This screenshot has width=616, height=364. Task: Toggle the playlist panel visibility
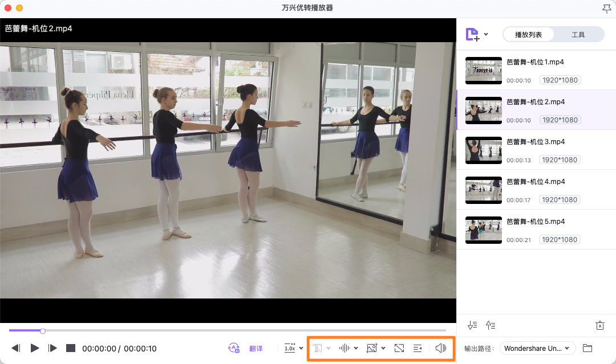pyautogui.click(x=418, y=348)
